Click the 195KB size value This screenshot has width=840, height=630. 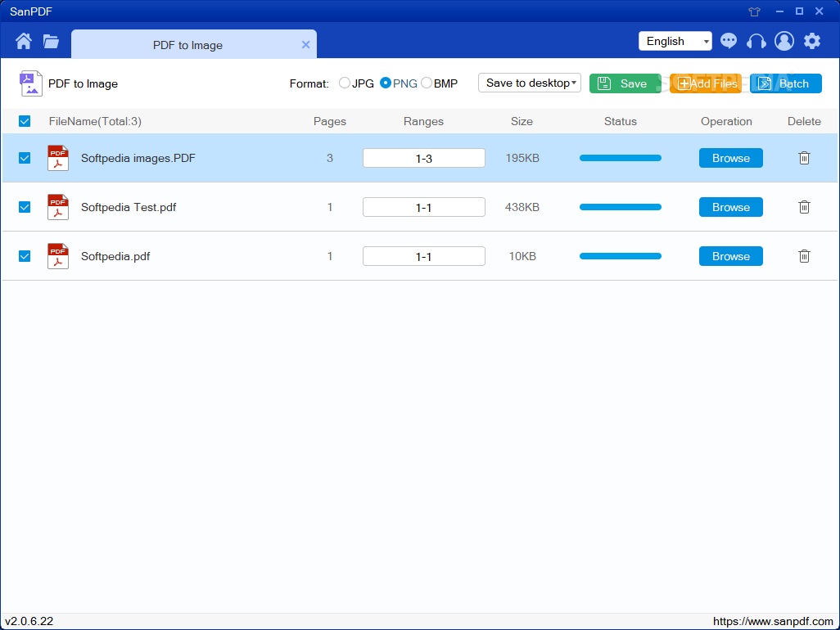click(x=522, y=158)
